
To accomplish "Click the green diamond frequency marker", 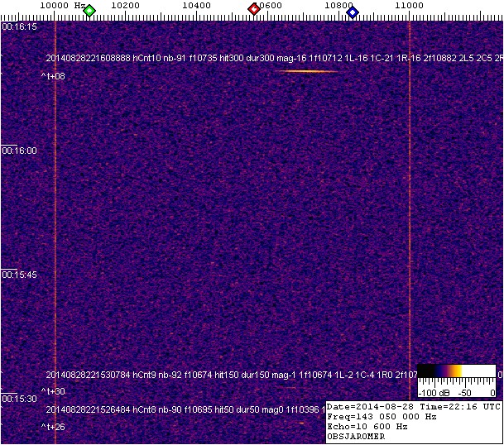I will click(x=89, y=11).
